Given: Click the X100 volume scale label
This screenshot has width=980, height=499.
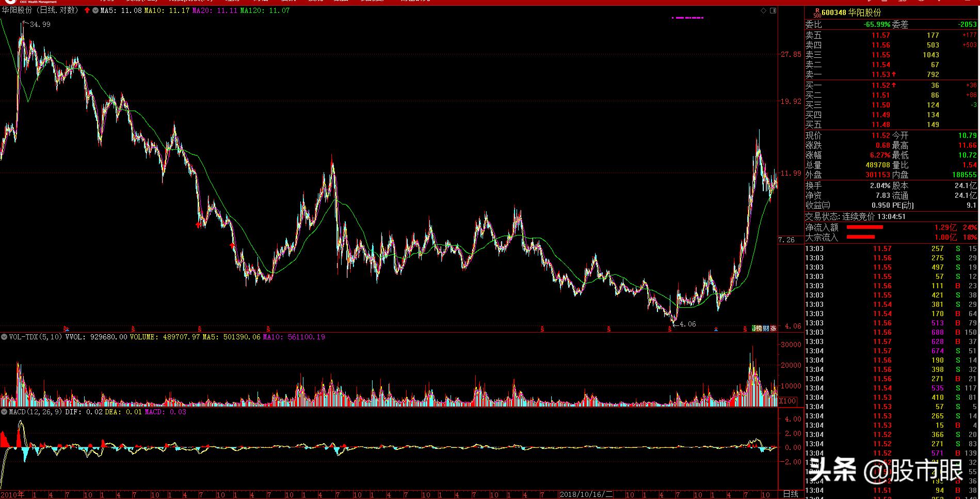Looking at the screenshot, I should [x=788, y=401].
